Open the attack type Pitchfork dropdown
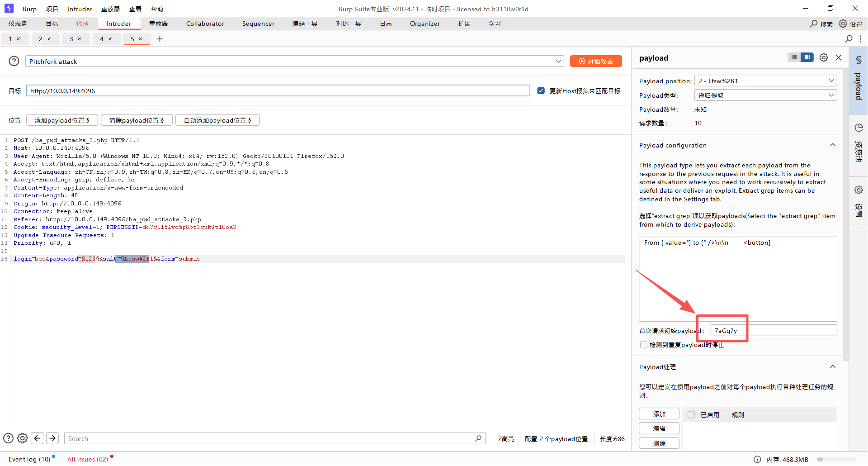This screenshot has height=466, width=868. (x=294, y=61)
